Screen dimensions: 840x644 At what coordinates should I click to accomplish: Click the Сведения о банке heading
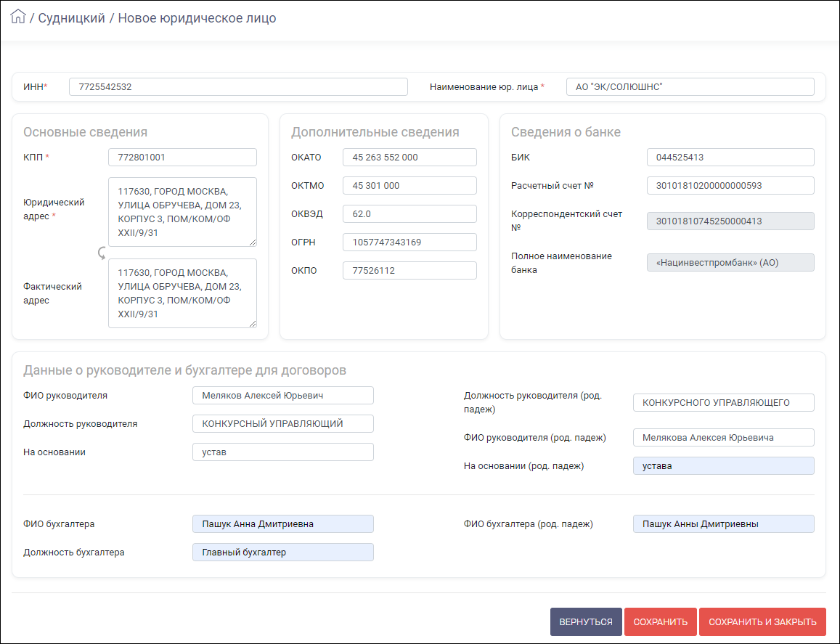coord(566,132)
